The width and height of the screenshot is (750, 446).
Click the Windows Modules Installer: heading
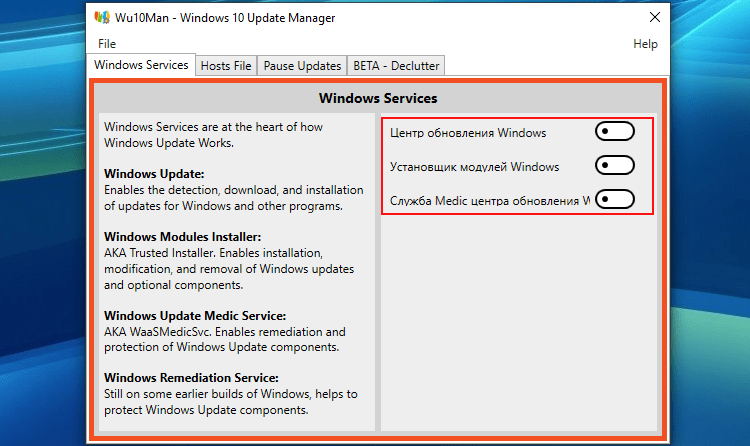point(183,237)
